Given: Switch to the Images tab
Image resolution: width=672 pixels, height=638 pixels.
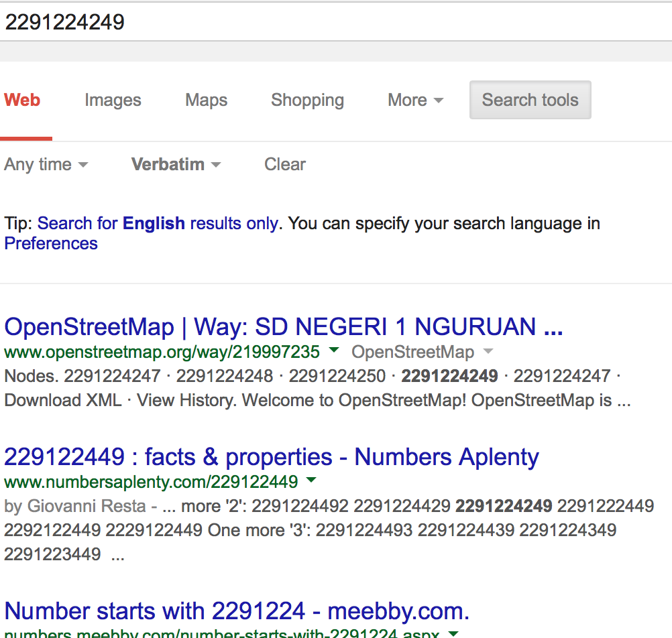Looking at the screenshot, I should tap(113, 101).
